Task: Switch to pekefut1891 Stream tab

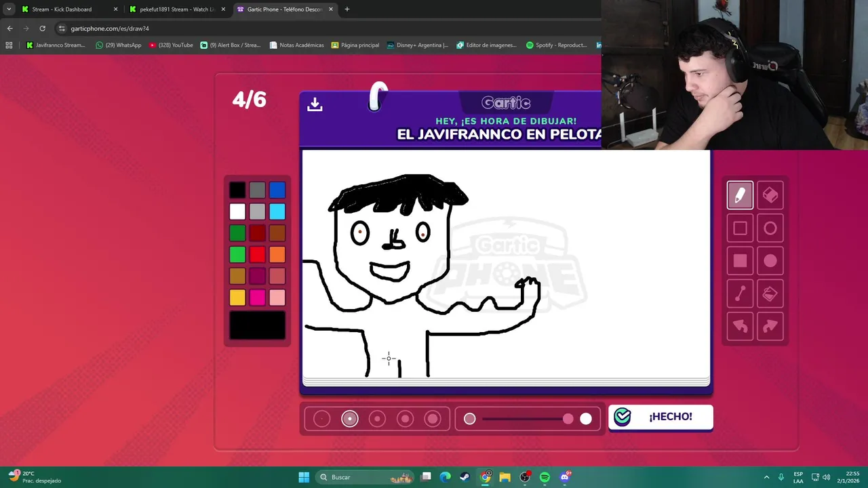Action: click(x=176, y=9)
